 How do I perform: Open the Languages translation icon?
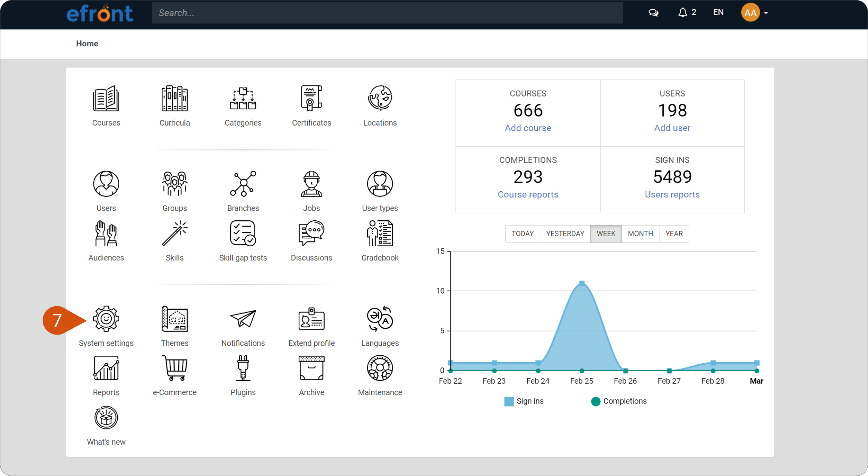click(380, 319)
